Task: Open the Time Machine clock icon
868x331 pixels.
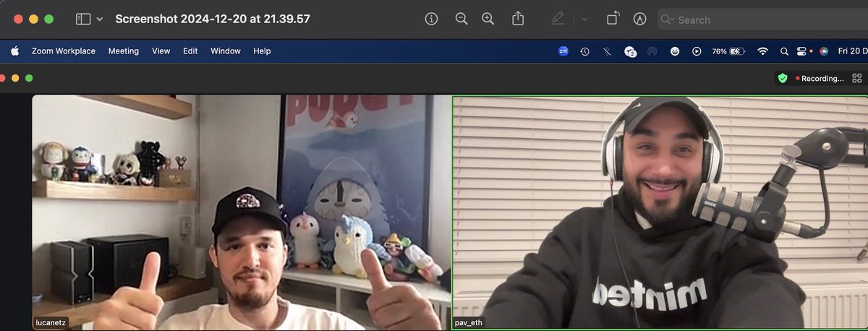Action: click(584, 51)
